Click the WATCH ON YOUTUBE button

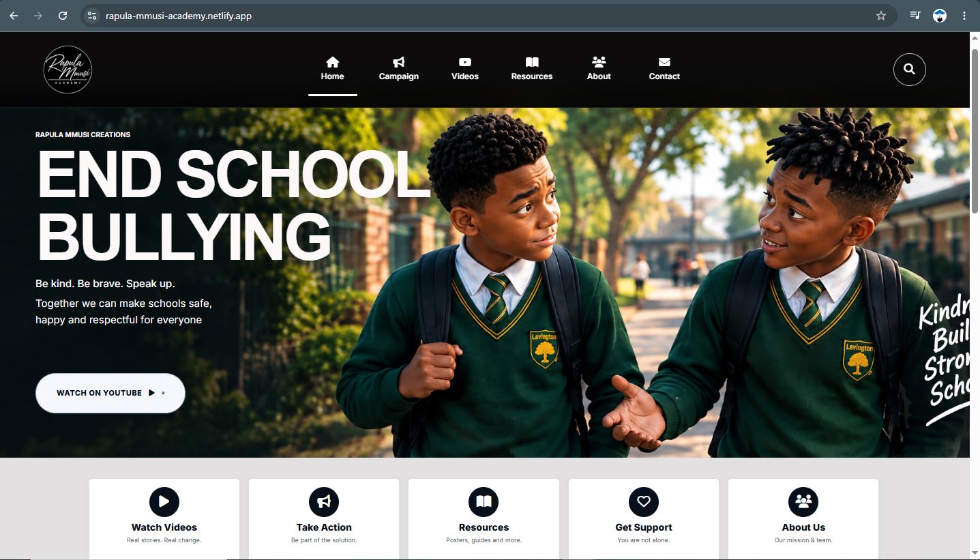110,393
